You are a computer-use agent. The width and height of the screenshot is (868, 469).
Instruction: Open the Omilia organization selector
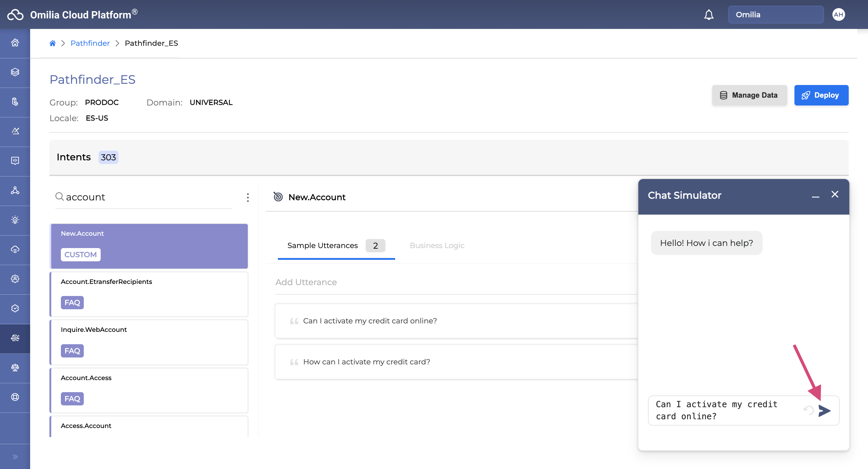tap(775, 14)
